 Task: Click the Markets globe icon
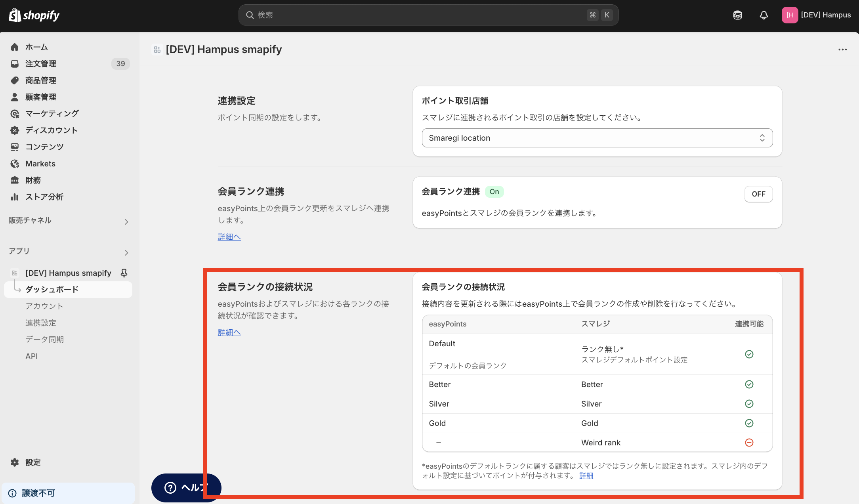pos(15,164)
